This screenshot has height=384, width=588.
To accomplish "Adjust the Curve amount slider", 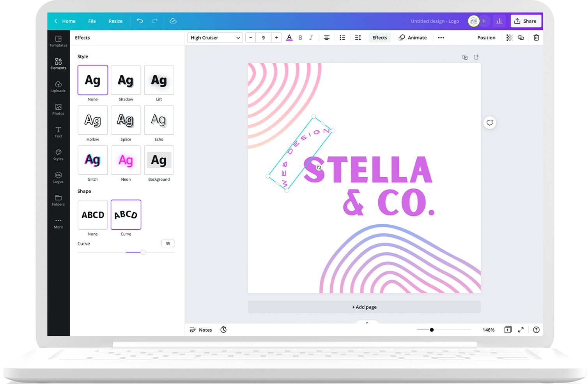I will [x=143, y=252].
